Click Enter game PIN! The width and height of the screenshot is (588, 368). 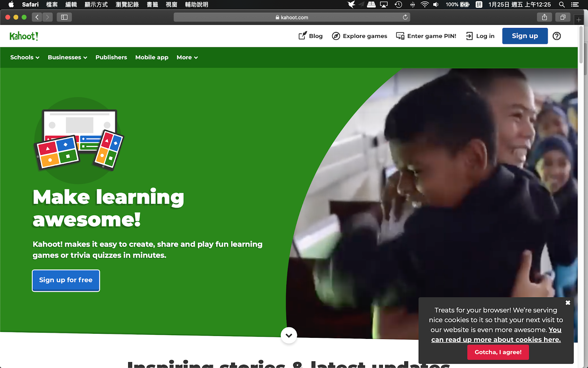[x=426, y=36]
